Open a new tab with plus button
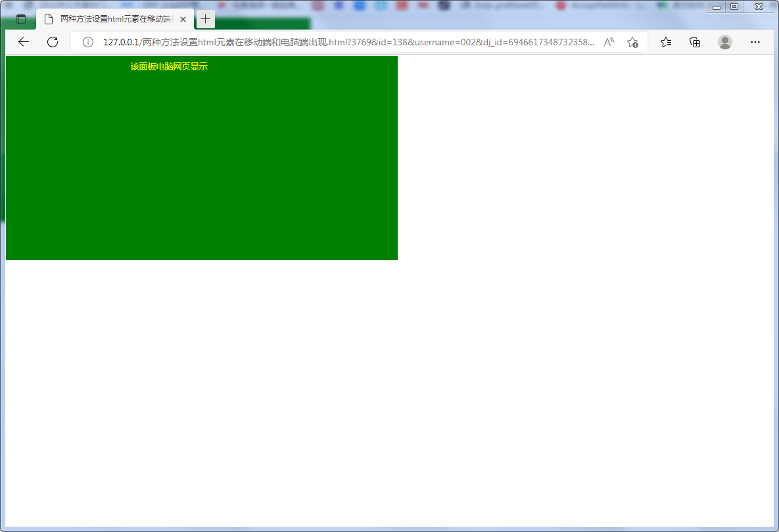 (x=206, y=19)
